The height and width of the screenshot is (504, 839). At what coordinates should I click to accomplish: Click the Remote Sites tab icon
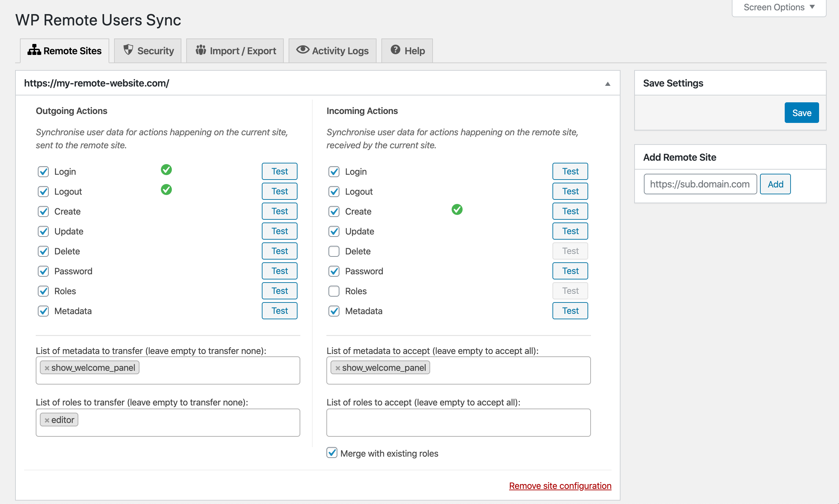tap(34, 50)
